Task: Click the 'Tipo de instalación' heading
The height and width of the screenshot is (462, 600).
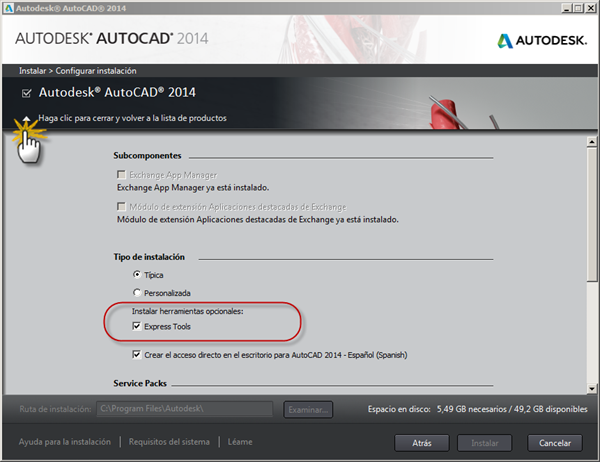Action: pyautogui.click(x=149, y=257)
